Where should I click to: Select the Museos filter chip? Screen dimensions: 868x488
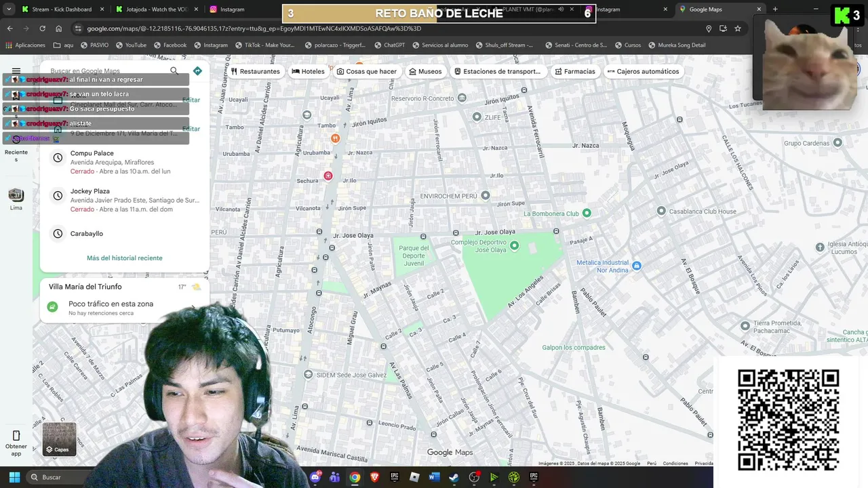click(x=425, y=71)
